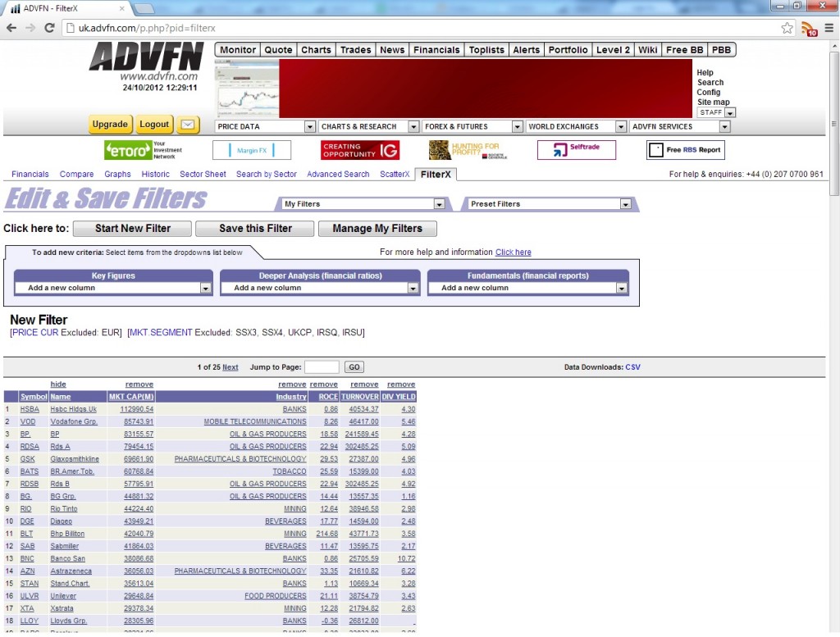Image resolution: width=840 pixels, height=637 pixels.
Task: Click the Logout button
Action: pos(154,124)
